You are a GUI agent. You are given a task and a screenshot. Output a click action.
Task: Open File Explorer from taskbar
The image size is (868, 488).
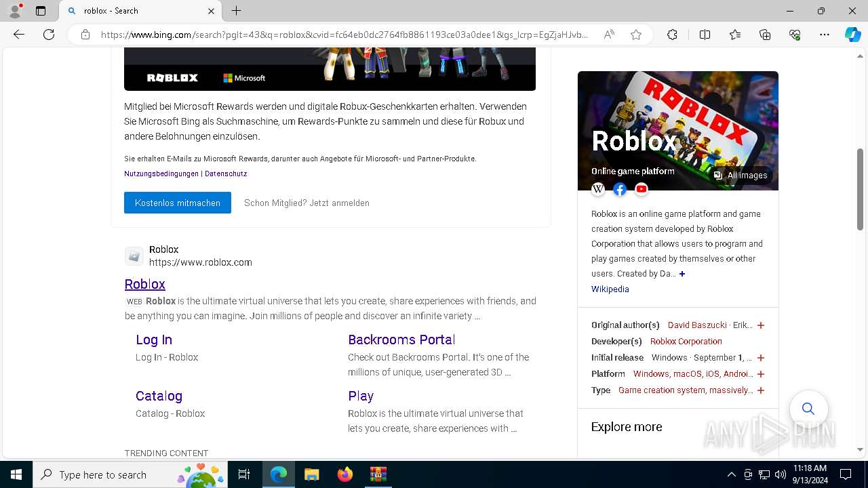pyautogui.click(x=311, y=474)
